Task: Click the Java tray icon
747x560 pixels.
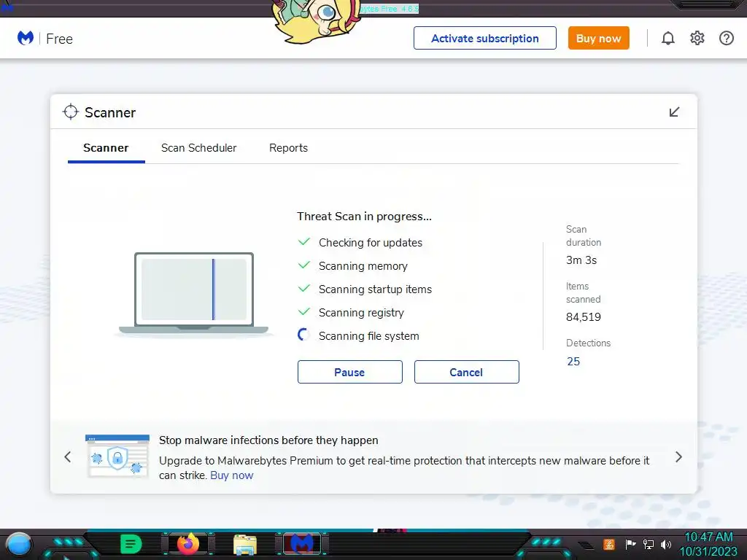Action: tap(609, 544)
